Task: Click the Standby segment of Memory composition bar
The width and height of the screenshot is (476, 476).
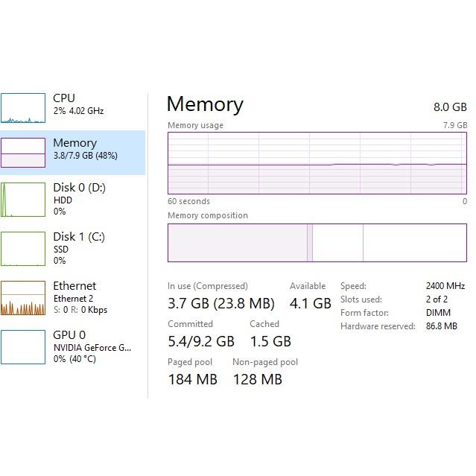Action: click(x=337, y=243)
